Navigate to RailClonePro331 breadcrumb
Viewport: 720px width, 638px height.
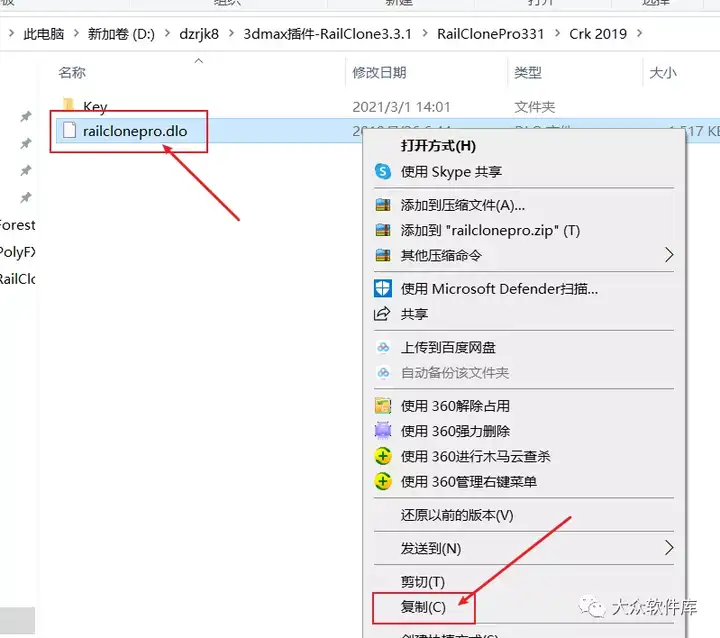490,34
